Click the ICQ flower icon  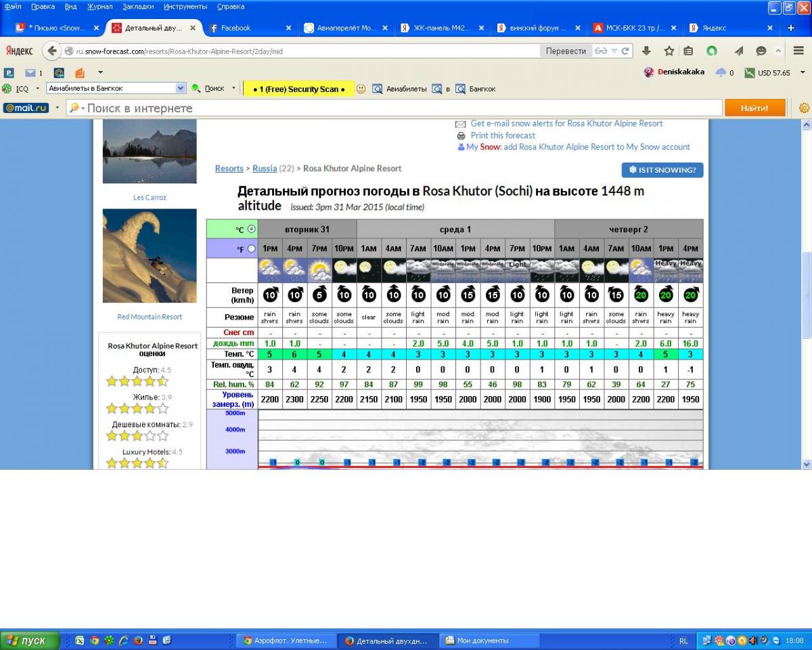[x=7, y=88]
